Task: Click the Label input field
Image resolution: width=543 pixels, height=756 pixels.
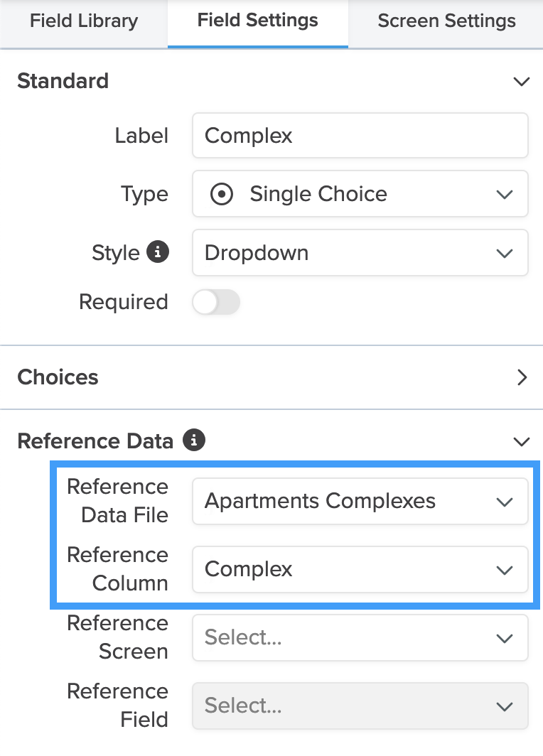Action: (x=360, y=136)
